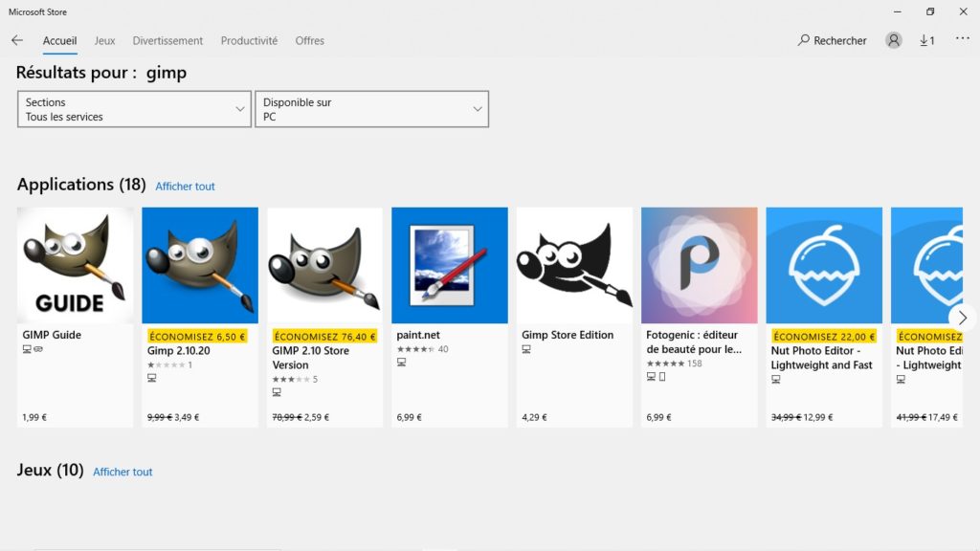
Task: Click the Jeux (10) section heading
Action: (x=50, y=470)
